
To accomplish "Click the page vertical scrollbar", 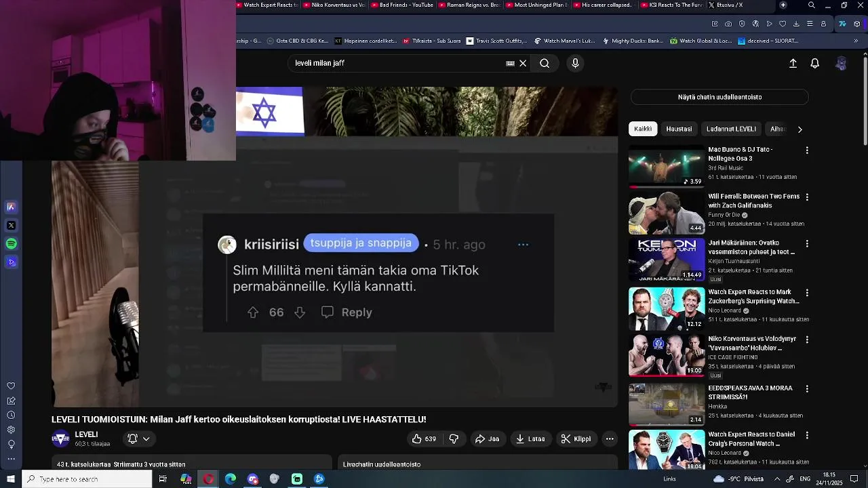I will coord(865,102).
